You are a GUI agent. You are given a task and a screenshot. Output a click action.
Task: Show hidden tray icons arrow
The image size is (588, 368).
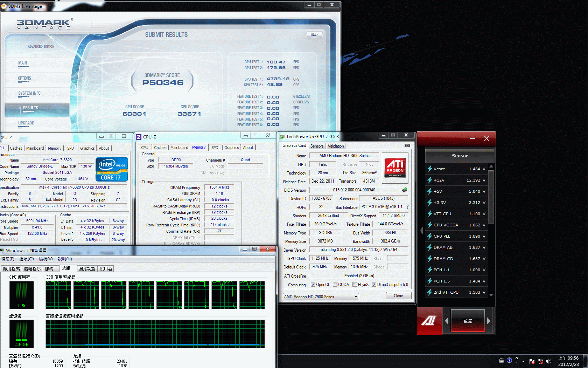click(x=524, y=361)
